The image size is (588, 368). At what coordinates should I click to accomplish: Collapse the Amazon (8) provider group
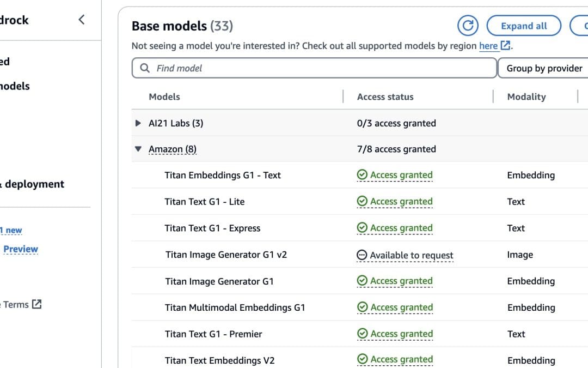coord(138,149)
